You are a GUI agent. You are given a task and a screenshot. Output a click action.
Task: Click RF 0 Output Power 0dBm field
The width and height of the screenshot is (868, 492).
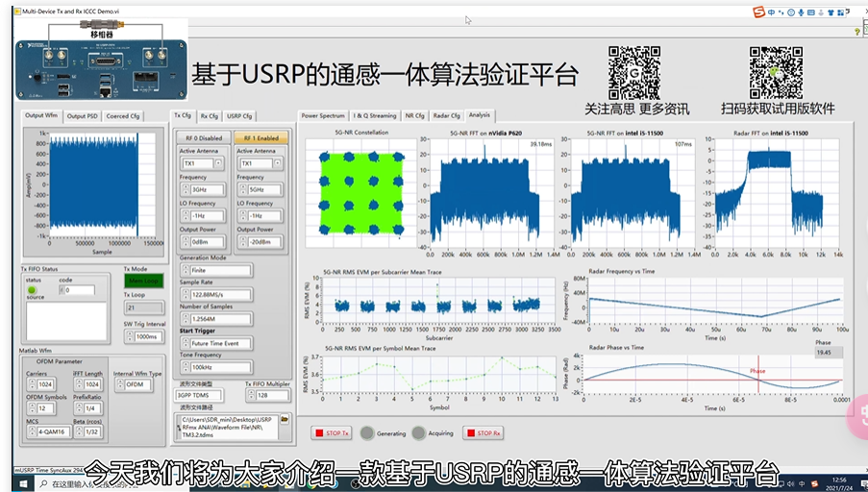(x=203, y=242)
